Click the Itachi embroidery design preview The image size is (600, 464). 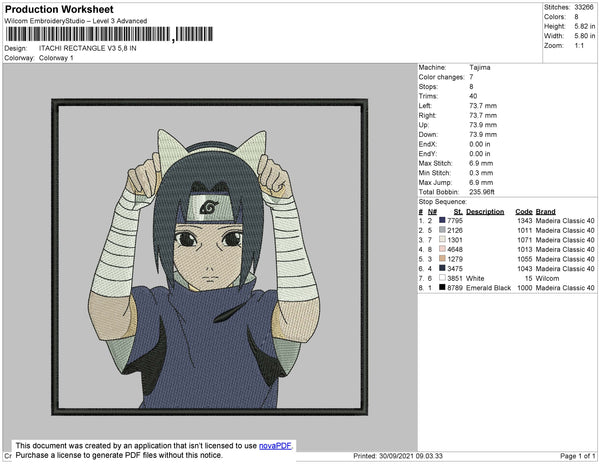[210, 257]
